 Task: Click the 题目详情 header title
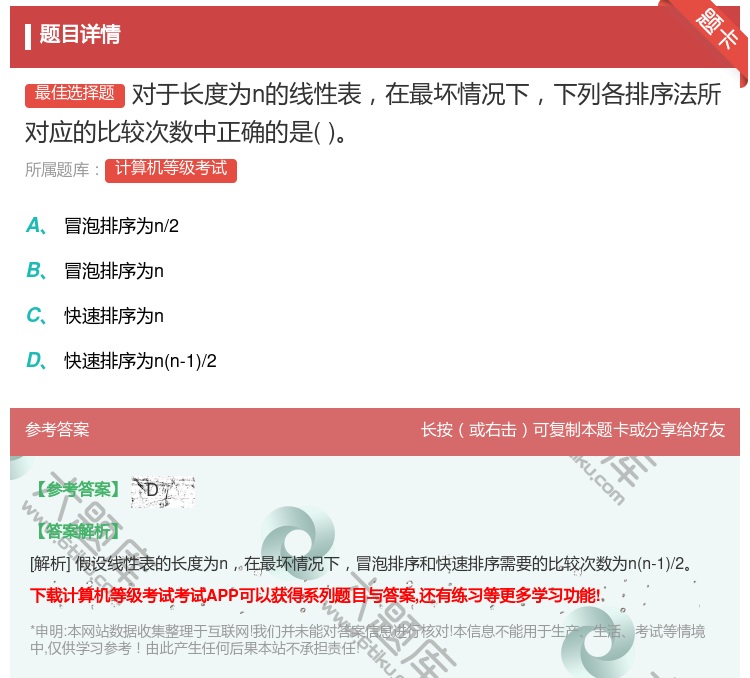[80, 34]
